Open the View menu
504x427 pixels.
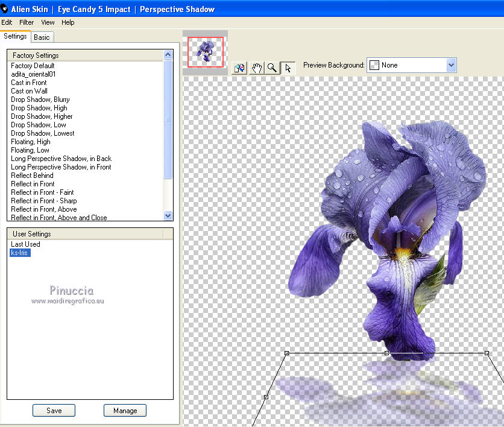tap(48, 22)
